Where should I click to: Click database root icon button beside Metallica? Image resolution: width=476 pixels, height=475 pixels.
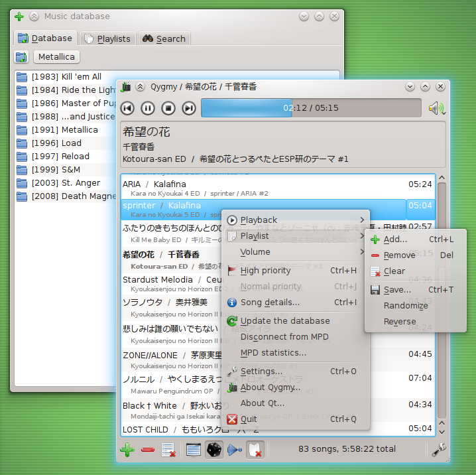coord(21,57)
